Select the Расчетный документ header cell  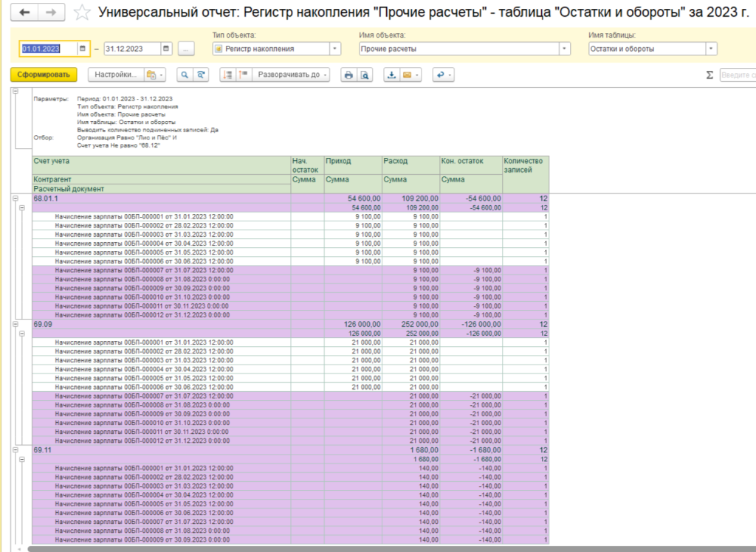click(162, 188)
